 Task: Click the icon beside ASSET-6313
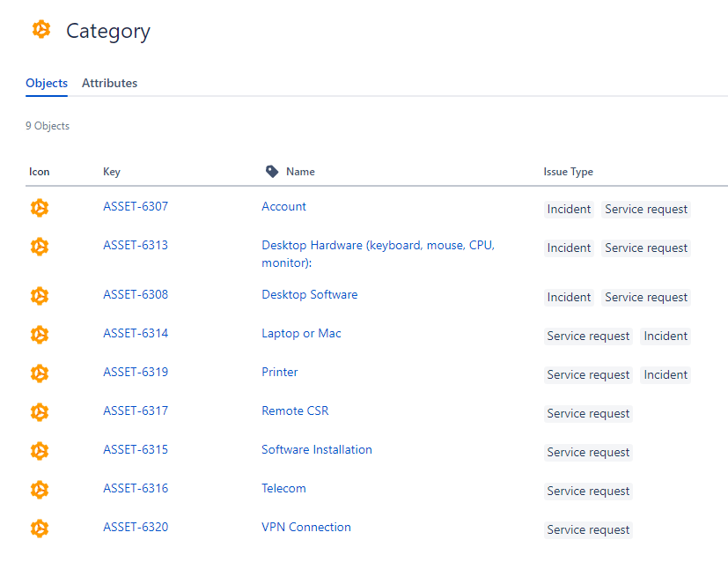click(x=39, y=247)
